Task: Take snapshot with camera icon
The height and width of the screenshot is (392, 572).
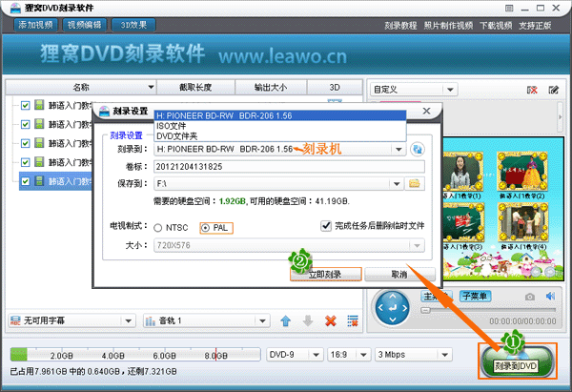Action: [x=530, y=297]
